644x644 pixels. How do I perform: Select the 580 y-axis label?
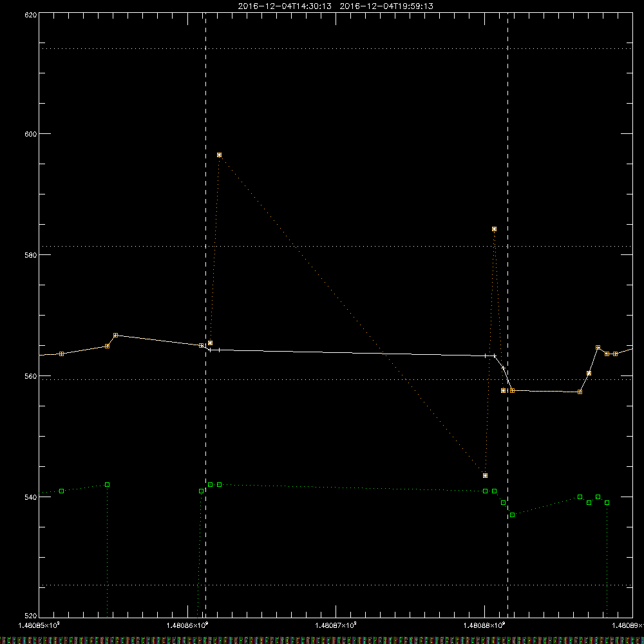[x=31, y=255]
